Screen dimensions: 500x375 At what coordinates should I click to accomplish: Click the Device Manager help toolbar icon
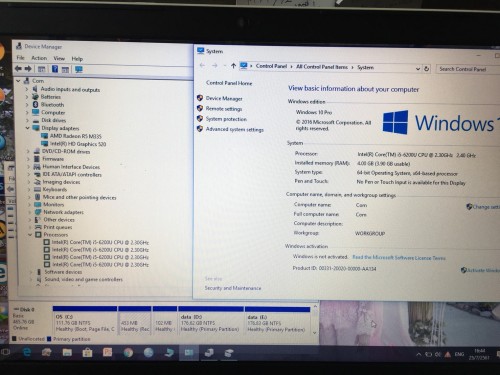click(55, 69)
